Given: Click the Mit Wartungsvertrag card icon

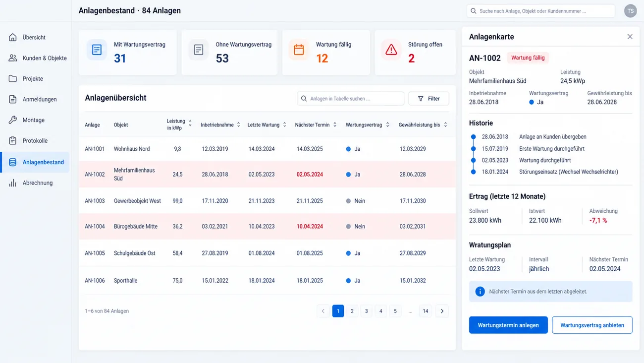Looking at the screenshot, I should click(97, 50).
